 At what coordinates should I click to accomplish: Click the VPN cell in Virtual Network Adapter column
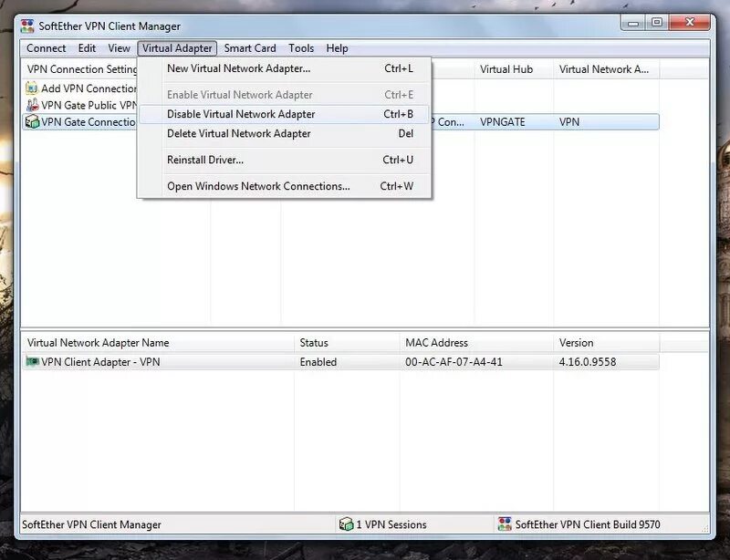[x=569, y=122]
